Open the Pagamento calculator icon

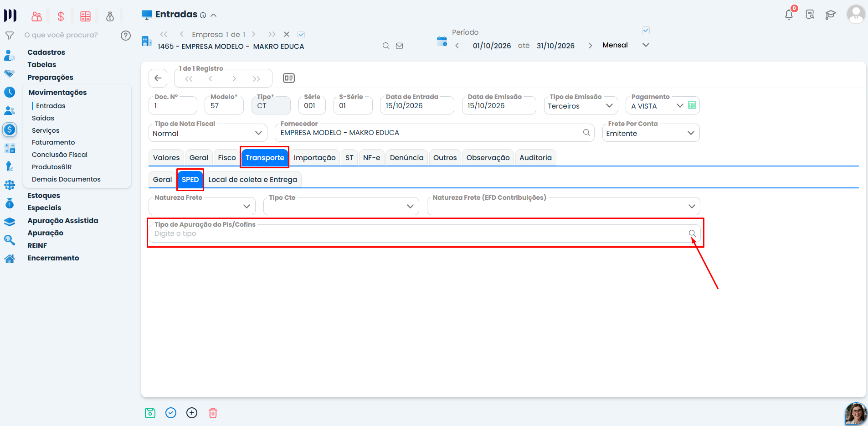692,105
